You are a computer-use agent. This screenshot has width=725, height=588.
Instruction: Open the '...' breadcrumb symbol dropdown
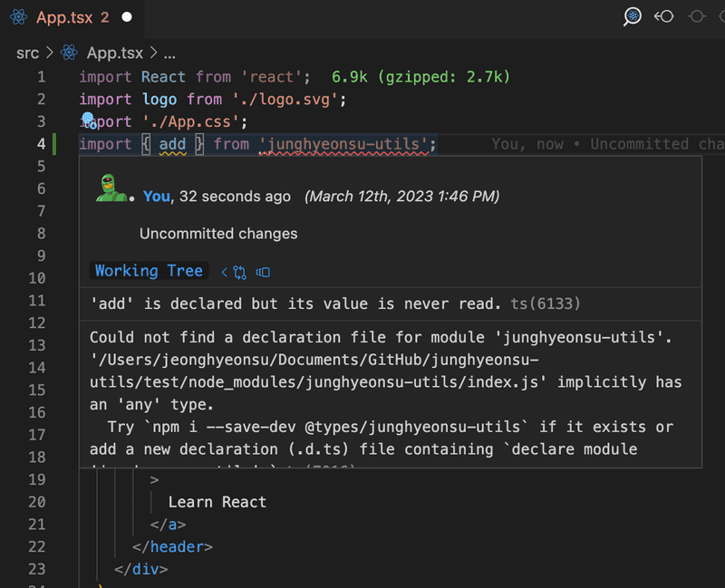tap(169, 54)
